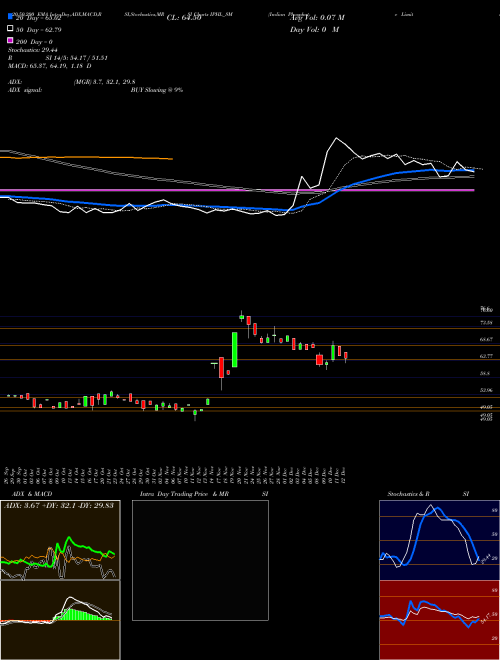Click the 'Stochastics: 29.44' reading
Image resolution: width=500 pixels, height=660 pixels.
(x=33, y=50)
